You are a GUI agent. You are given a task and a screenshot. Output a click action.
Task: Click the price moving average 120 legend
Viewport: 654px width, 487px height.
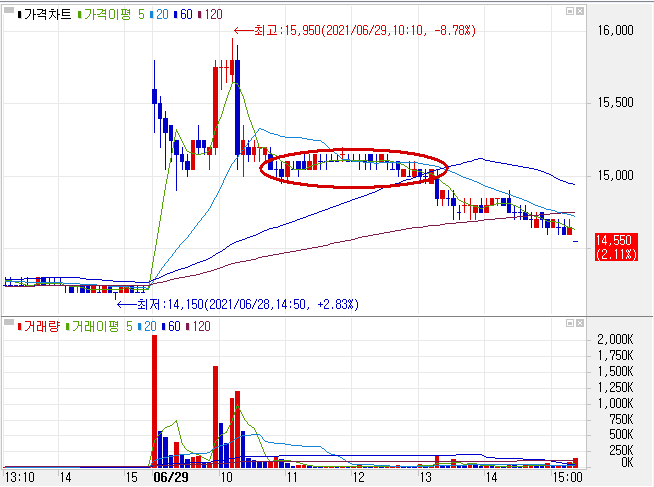pyautogui.click(x=210, y=15)
